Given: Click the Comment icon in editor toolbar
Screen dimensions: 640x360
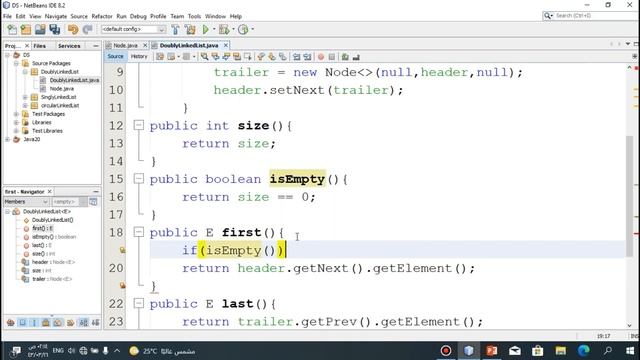Looking at the screenshot, I should [x=345, y=57].
